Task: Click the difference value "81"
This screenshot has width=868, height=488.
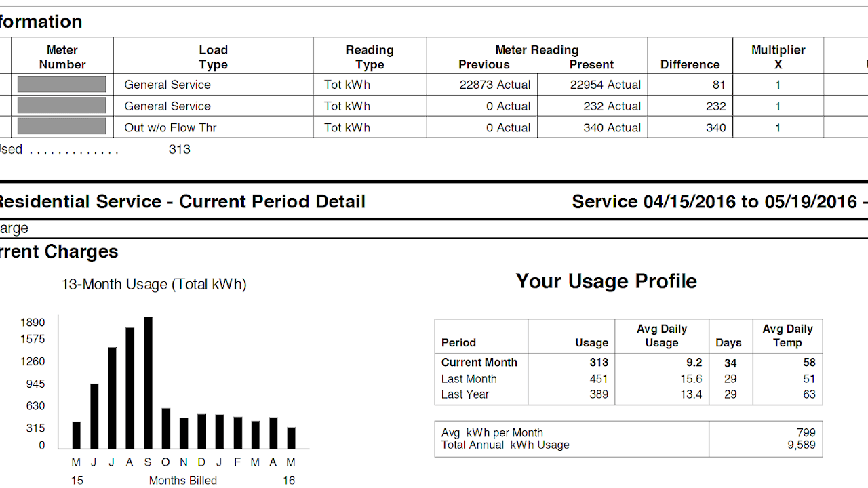Action: 719,85
